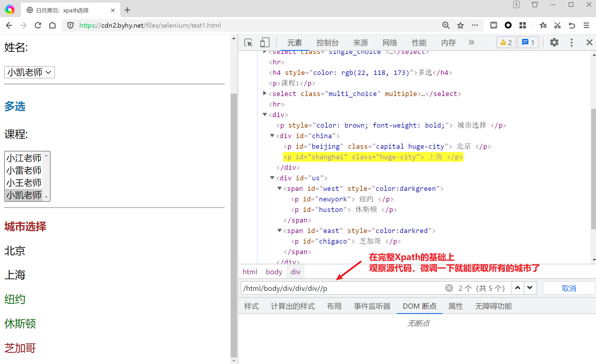Switch to the 控制台 tab
This screenshot has height=364, width=596.
click(x=327, y=43)
